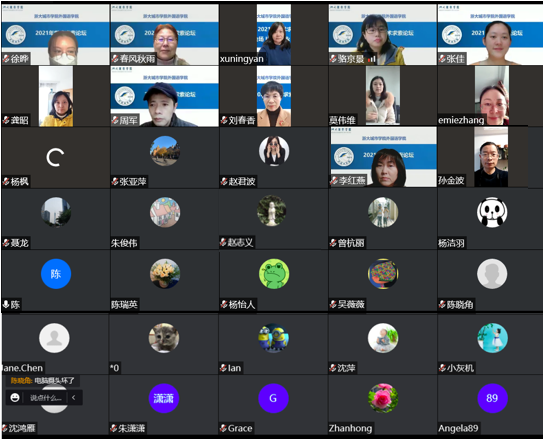Click the muted mic icon beside 骆京晨

(x=333, y=59)
